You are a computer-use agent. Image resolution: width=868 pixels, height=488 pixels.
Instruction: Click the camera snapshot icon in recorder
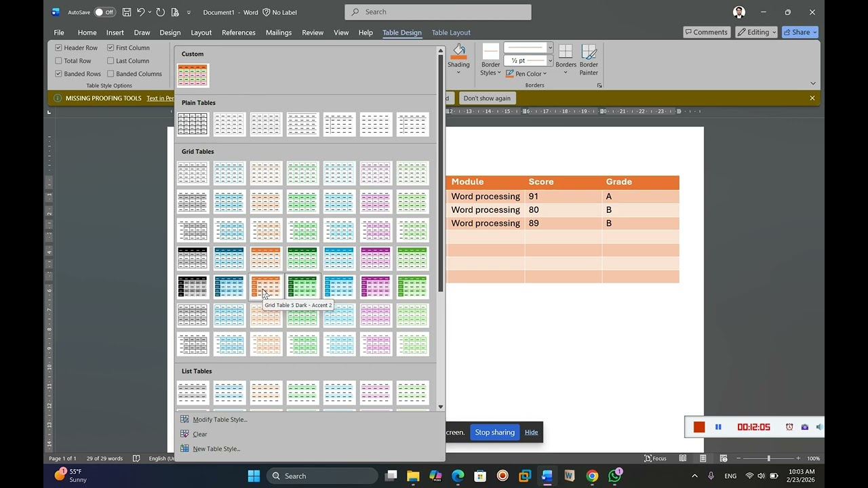(805, 427)
